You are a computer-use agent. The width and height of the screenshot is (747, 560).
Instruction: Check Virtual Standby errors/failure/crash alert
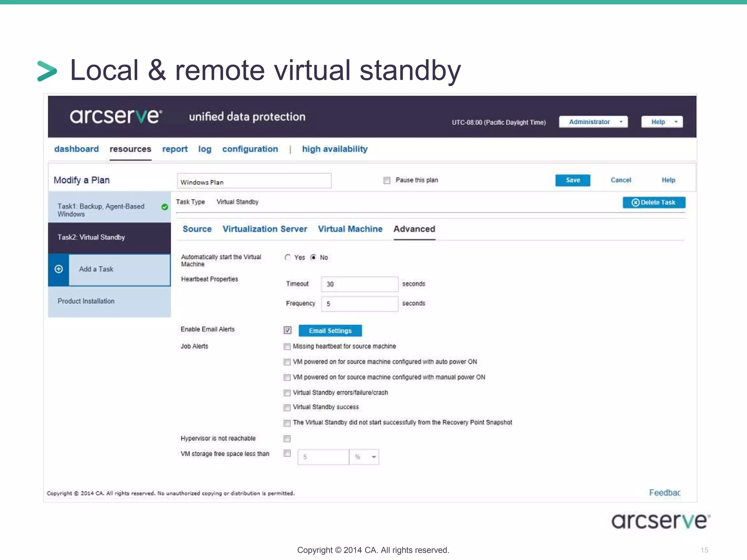(x=287, y=393)
